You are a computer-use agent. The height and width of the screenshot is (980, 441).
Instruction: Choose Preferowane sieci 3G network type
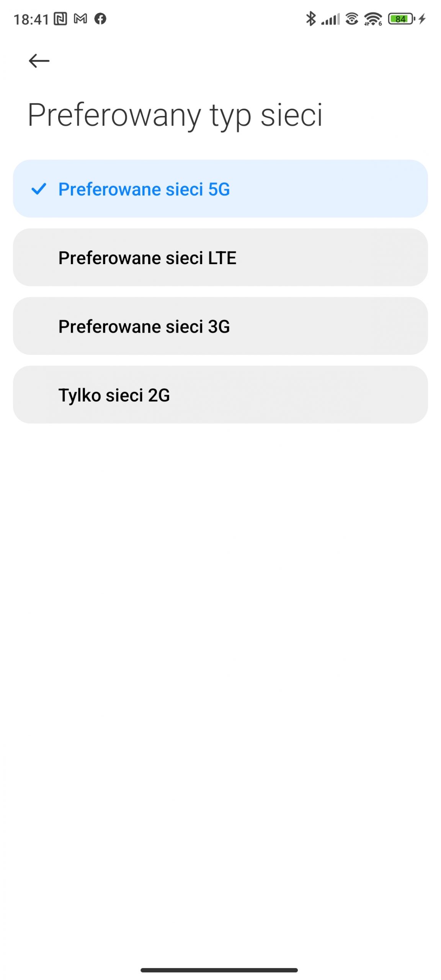(x=220, y=326)
